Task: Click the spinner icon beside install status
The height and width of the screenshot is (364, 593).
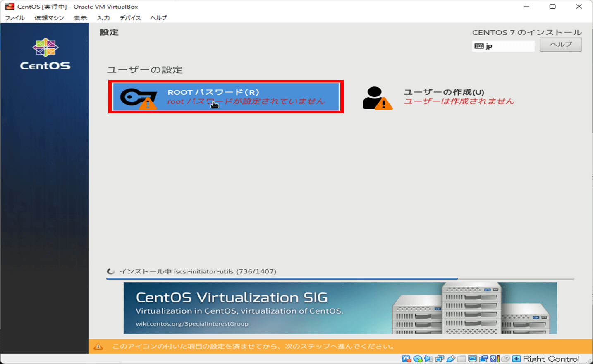Action: [111, 271]
